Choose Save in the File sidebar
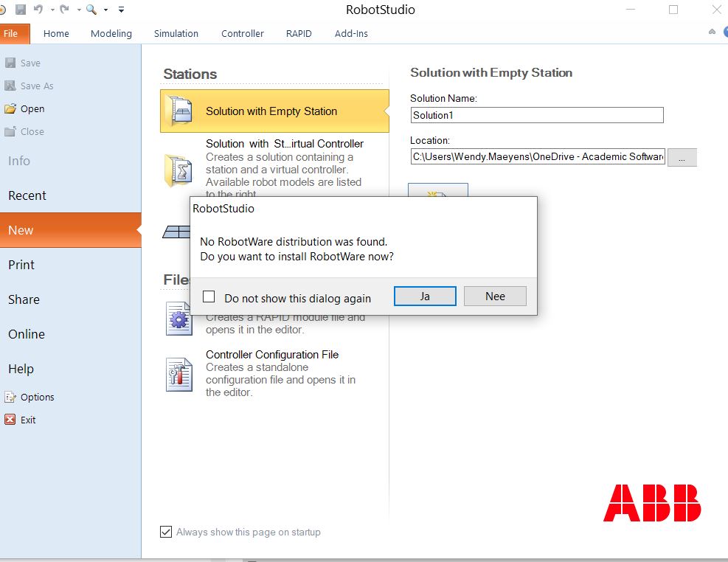Screen dimensions: 728x562 (23, 63)
